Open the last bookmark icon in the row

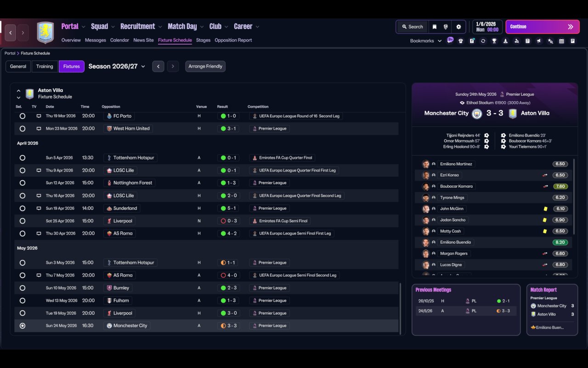(x=573, y=41)
